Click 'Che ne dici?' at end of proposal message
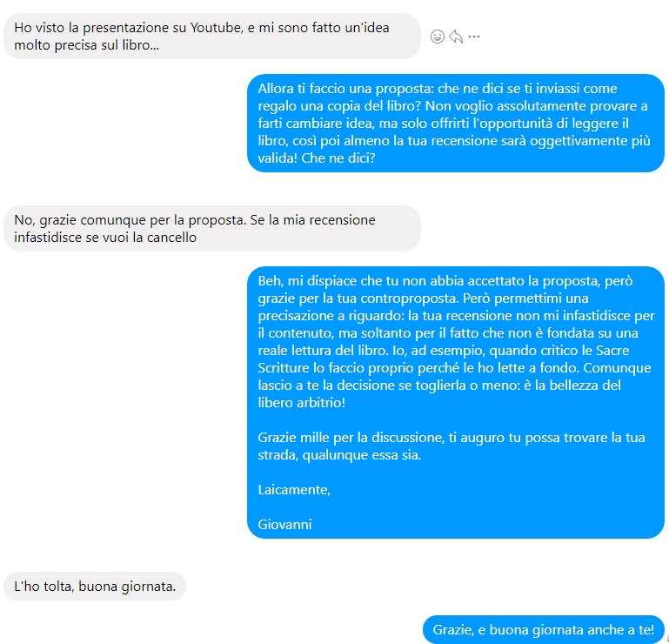 (338, 158)
